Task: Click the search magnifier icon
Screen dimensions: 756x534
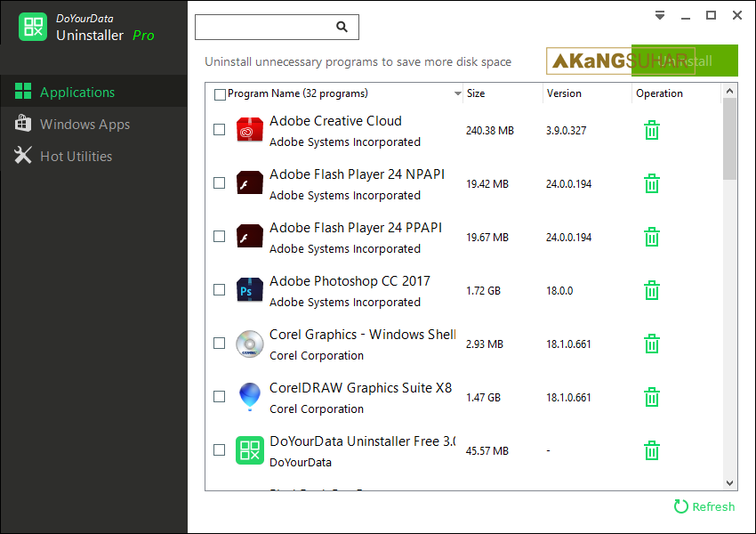Action: [x=342, y=27]
